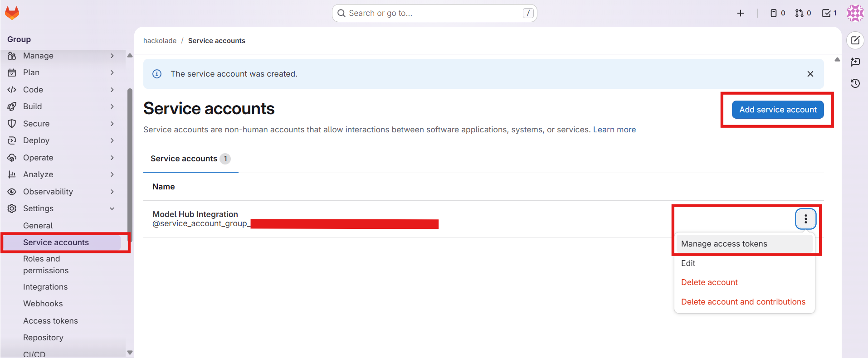868x358 pixels.
Task: Click the Operate icon in sidebar
Action: pos(12,158)
